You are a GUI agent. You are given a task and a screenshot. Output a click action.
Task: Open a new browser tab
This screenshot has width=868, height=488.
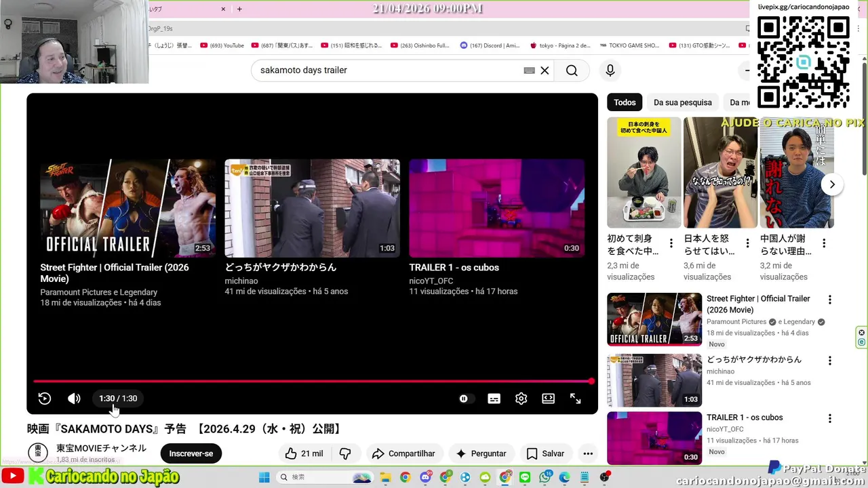[x=239, y=9]
